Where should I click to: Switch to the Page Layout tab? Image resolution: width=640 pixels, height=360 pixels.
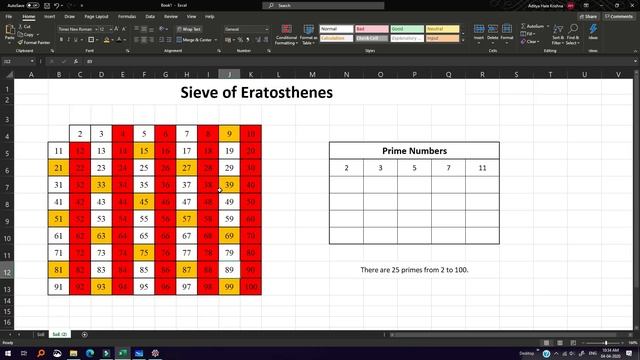coord(96,17)
